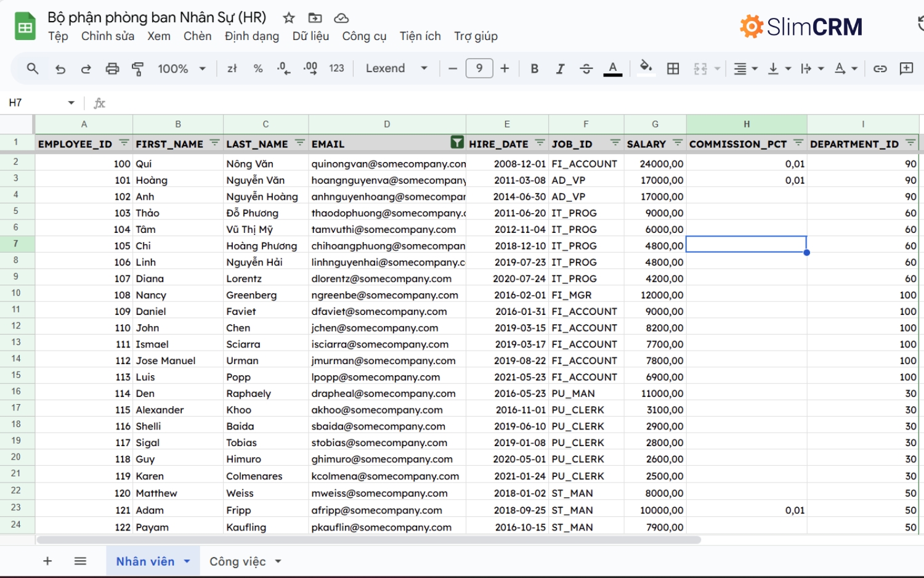Toggle italic formatting

pyautogui.click(x=560, y=68)
